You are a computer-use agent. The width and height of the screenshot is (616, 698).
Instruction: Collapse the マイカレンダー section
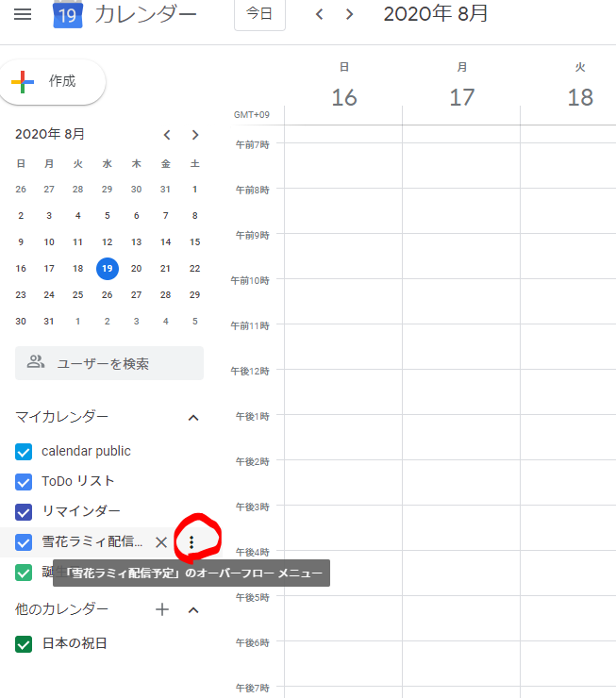193,418
